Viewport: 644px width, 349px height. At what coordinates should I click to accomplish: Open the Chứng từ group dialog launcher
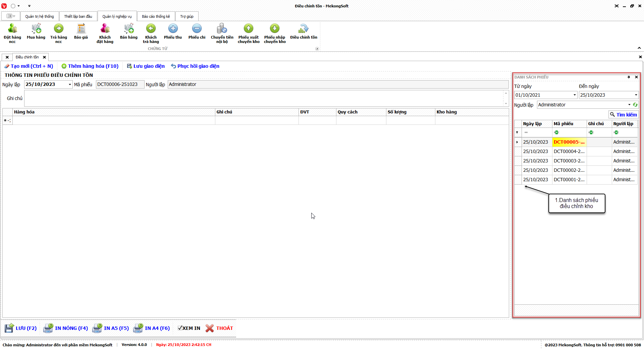click(x=317, y=49)
